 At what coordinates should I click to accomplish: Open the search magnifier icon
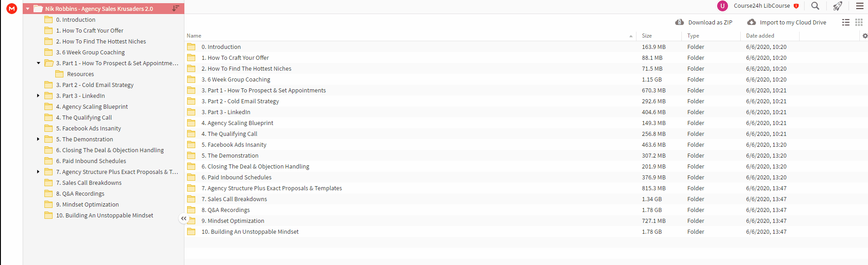[815, 6]
